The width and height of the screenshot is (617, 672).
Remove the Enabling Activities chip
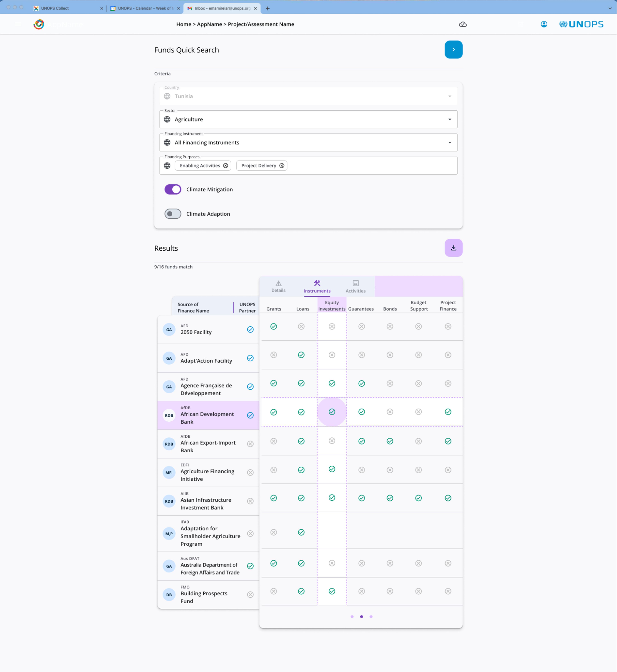[226, 166]
